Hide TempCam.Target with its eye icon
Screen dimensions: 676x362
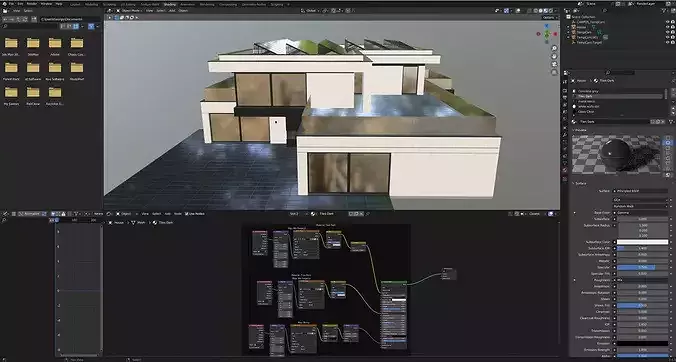click(667, 43)
